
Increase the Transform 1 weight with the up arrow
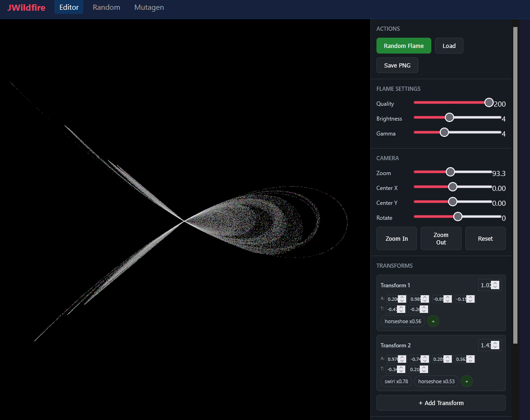(x=495, y=283)
